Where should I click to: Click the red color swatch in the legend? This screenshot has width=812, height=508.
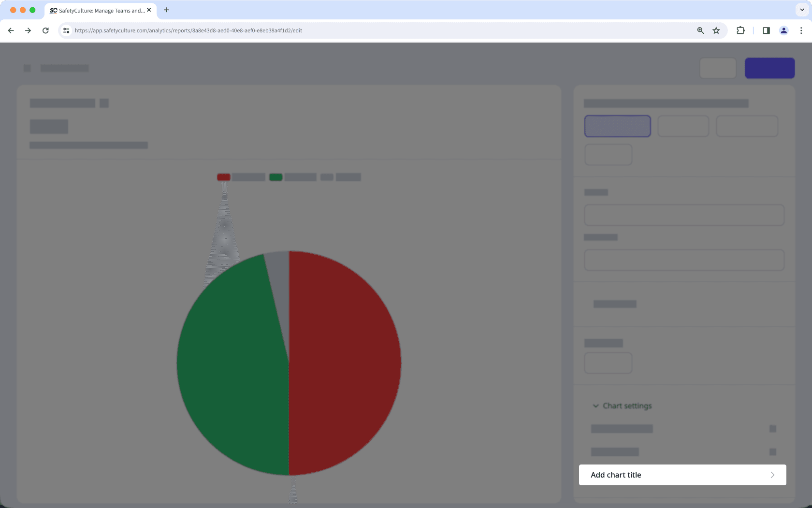pyautogui.click(x=223, y=177)
